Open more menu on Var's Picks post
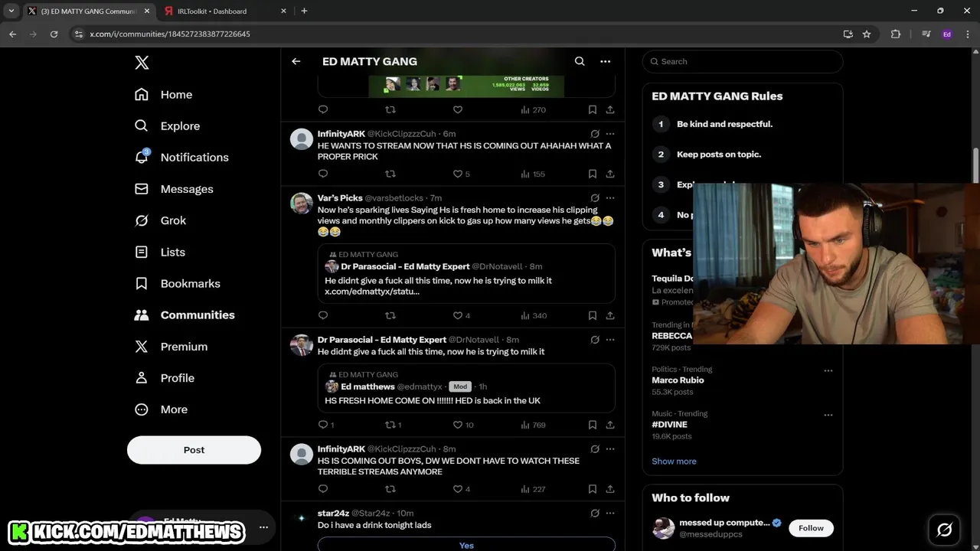Image resolution: width=980 pixels, height=551 pixels. coord(610,198)
